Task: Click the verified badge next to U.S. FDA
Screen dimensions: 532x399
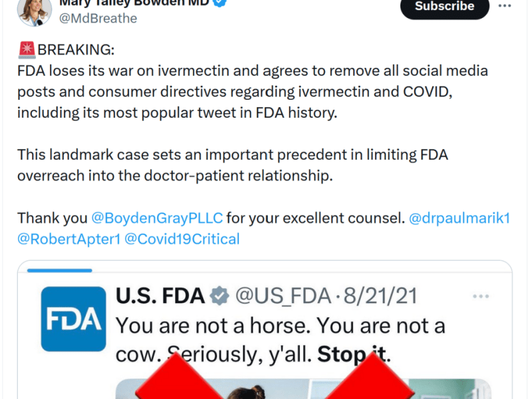Action: click(x=221, y=296)
